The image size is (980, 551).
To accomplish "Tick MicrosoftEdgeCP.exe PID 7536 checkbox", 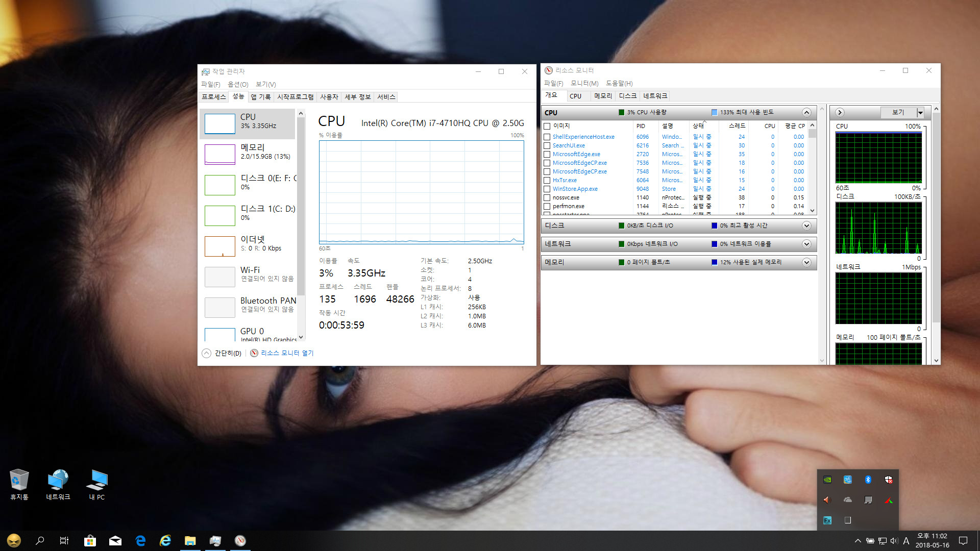I will point(547,163).
